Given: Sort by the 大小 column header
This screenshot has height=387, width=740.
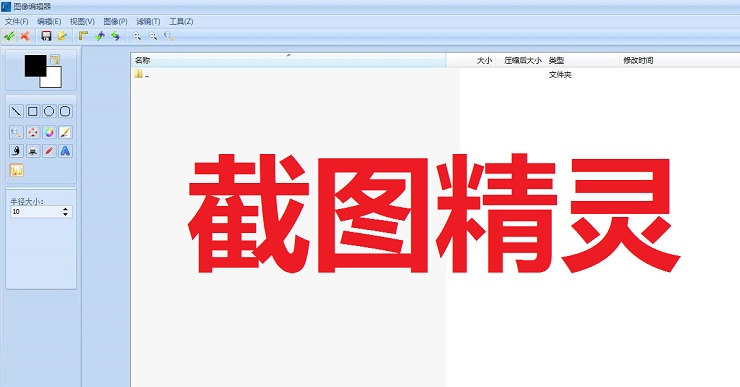Looking at the screenshot, I should click(471, 60).
